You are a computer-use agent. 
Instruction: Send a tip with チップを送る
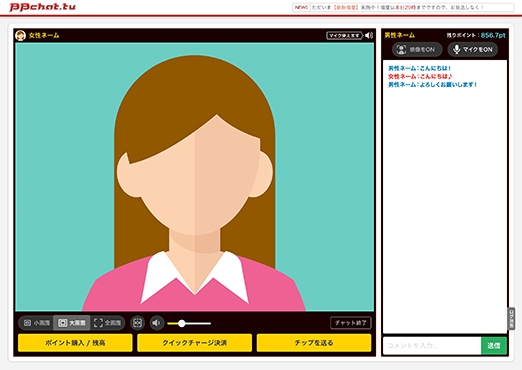(x=314, y=343)
